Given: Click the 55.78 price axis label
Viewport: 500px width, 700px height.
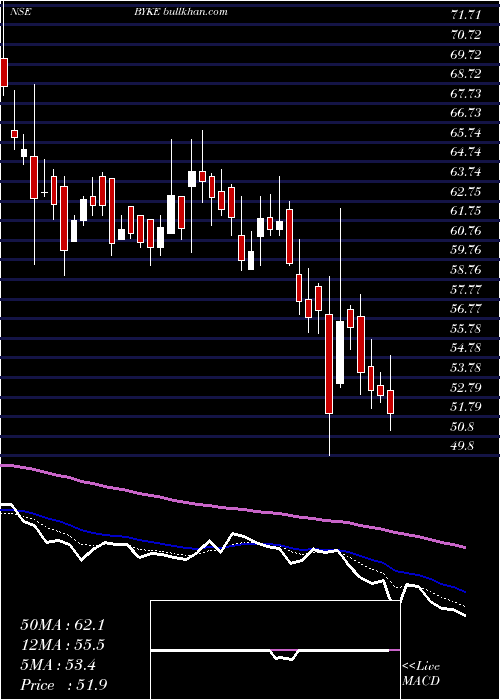Looking at the screenshot, I should (466, 329).
